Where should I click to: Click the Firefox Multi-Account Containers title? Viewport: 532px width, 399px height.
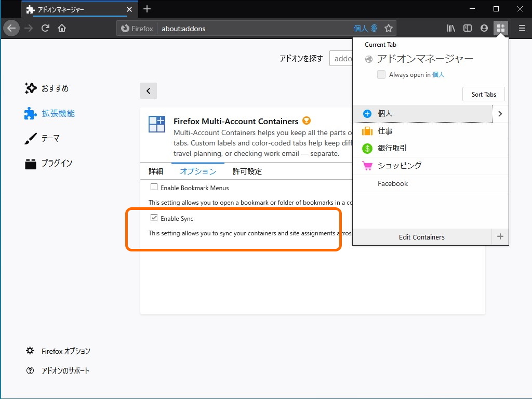point(236,121)
